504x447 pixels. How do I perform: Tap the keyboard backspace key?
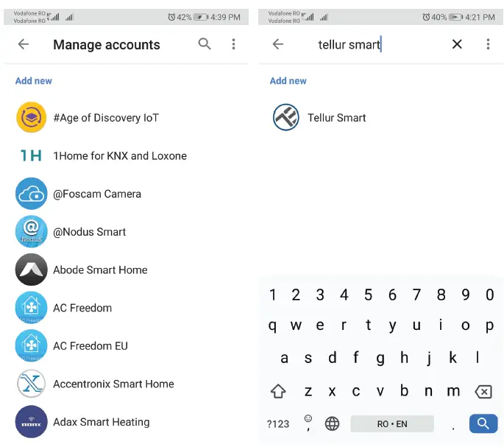(483, 392)
